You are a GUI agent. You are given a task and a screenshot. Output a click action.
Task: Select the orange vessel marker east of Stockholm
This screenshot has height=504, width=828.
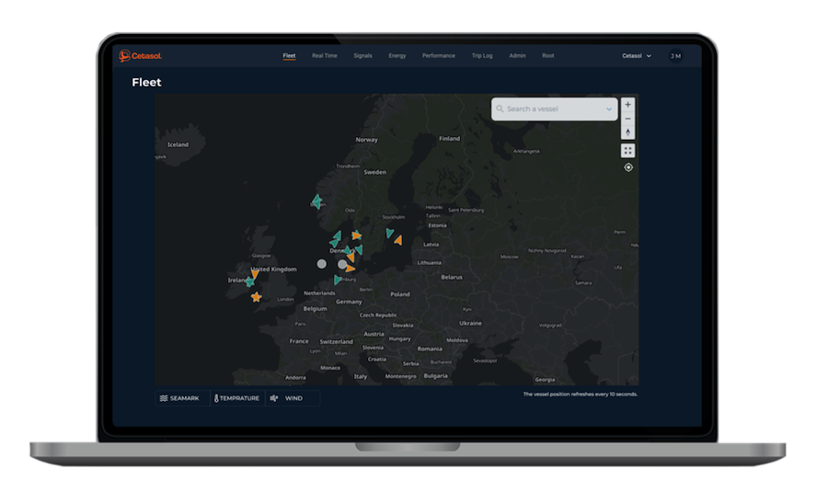click(397, 240)
